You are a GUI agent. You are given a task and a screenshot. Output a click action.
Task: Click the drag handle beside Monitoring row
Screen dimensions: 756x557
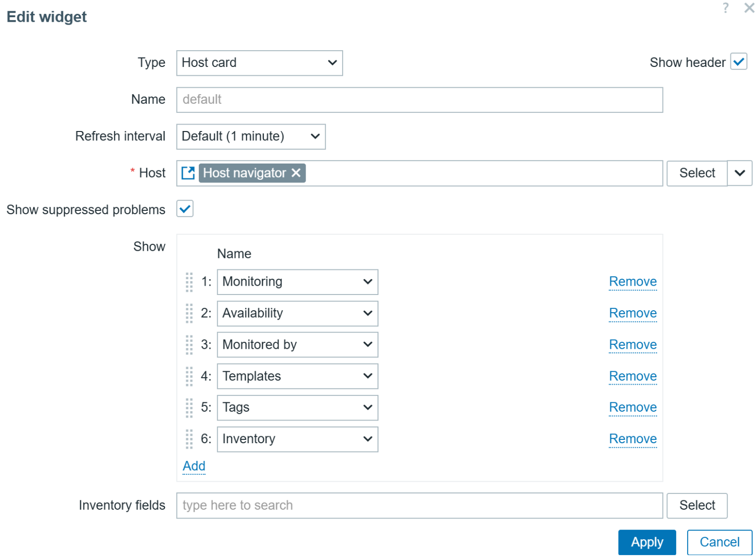pyautogui.click(x=189, y=282)
